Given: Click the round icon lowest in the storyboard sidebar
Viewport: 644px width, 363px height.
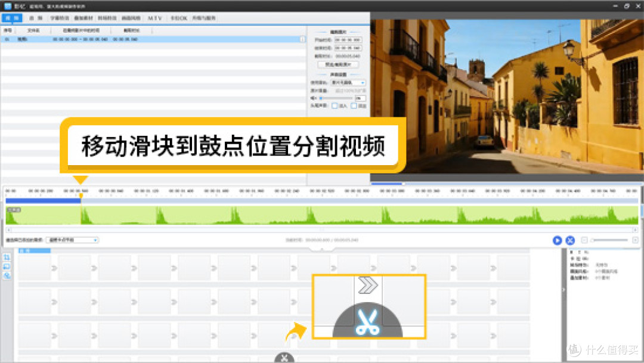Looking at the screenshot, I should [x=7, y=275].
